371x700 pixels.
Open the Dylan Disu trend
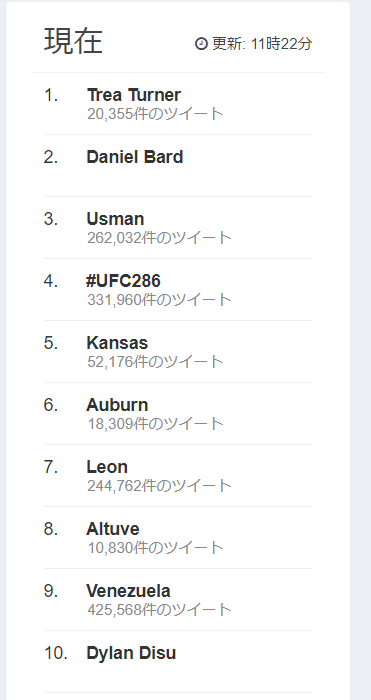click(131, 654)
